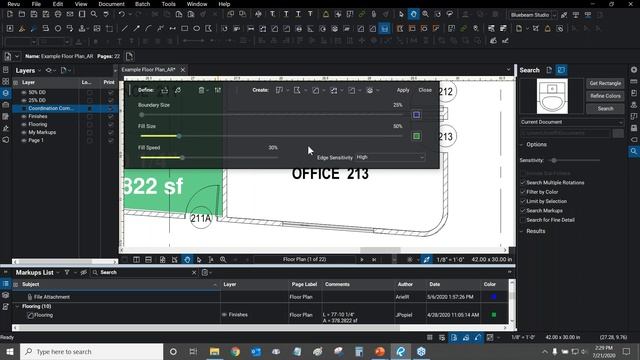Open the Tools menu
The image size is (640, 360).
168,4
